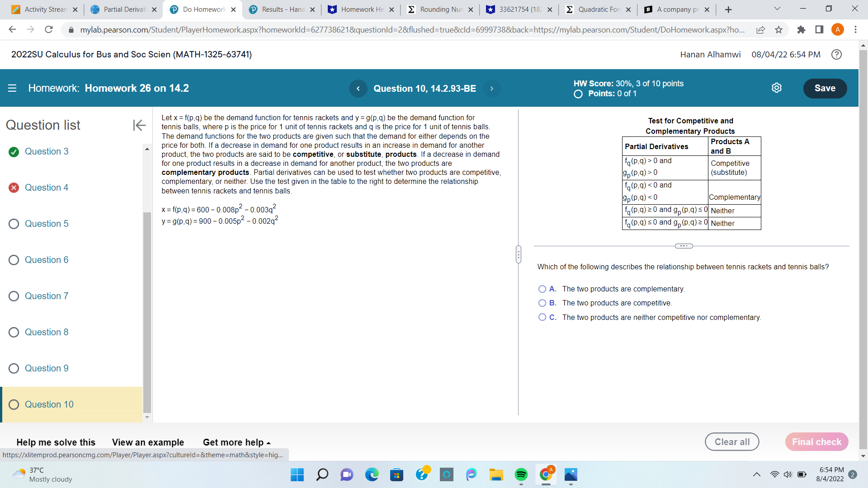Viewport: 868px width, 488px height.
Task: Click the browser extensions puzzle icon
Action: click(802, 29)
